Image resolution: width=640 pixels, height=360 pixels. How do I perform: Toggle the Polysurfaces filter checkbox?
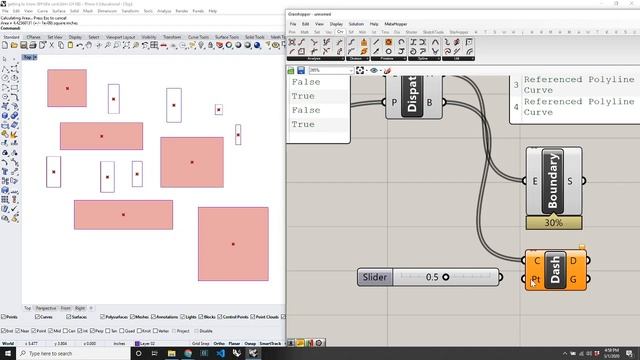tap(102, 317)
